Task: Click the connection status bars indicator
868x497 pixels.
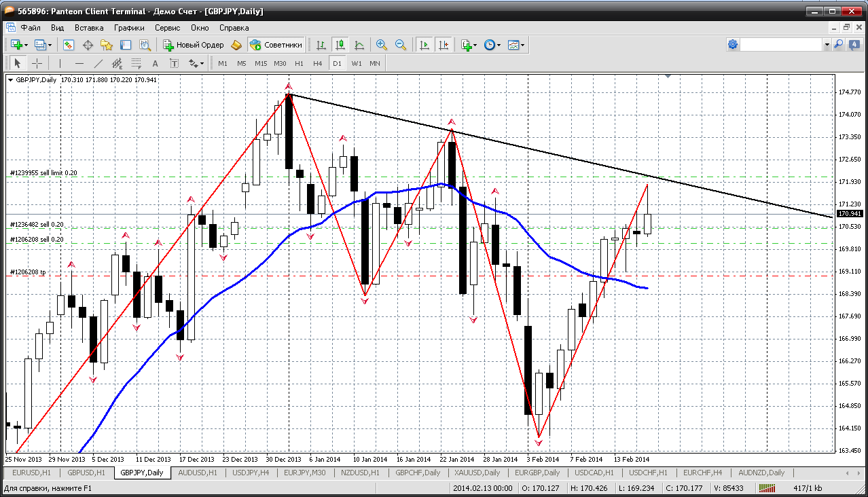Action: [x=768, y=487]
